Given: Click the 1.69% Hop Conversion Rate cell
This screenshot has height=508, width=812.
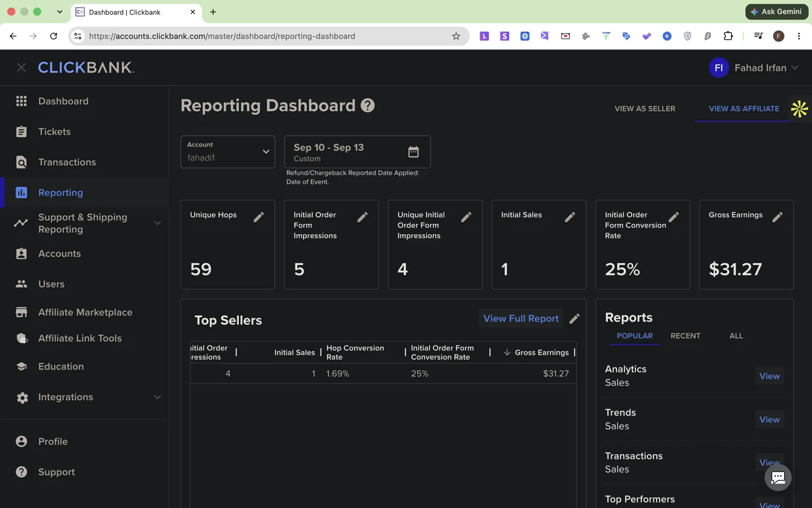Looking at the screenshot, I should (x=338, y=374).
